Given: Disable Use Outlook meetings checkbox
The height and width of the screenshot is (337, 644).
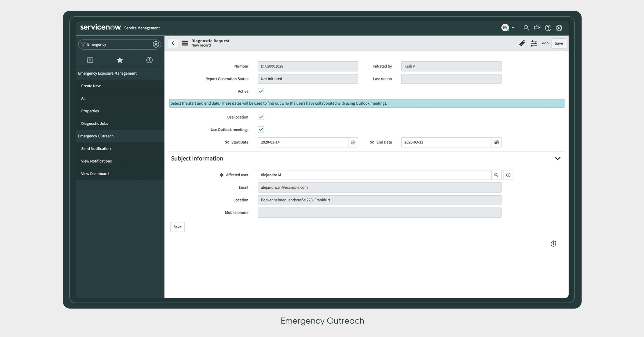Looking at the screenshot, I should (261, 130).
